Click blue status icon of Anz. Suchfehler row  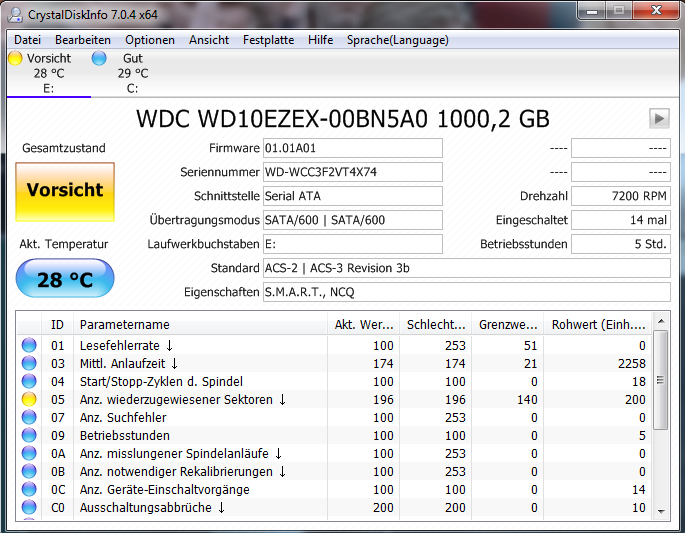tap(29, 417)
